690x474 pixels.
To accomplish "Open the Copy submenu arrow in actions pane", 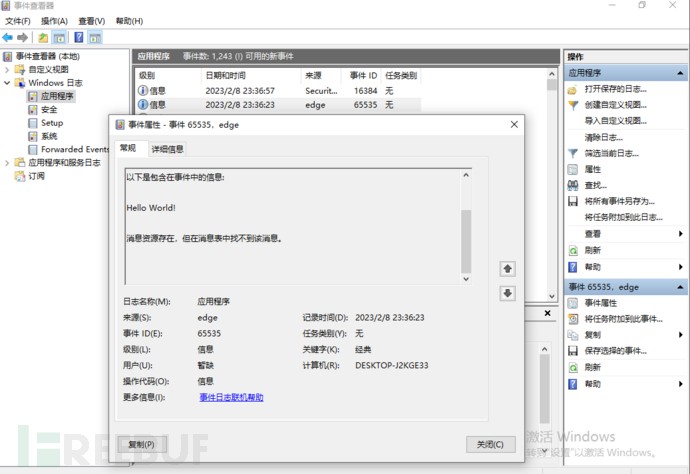I will (x=681, y=335).
